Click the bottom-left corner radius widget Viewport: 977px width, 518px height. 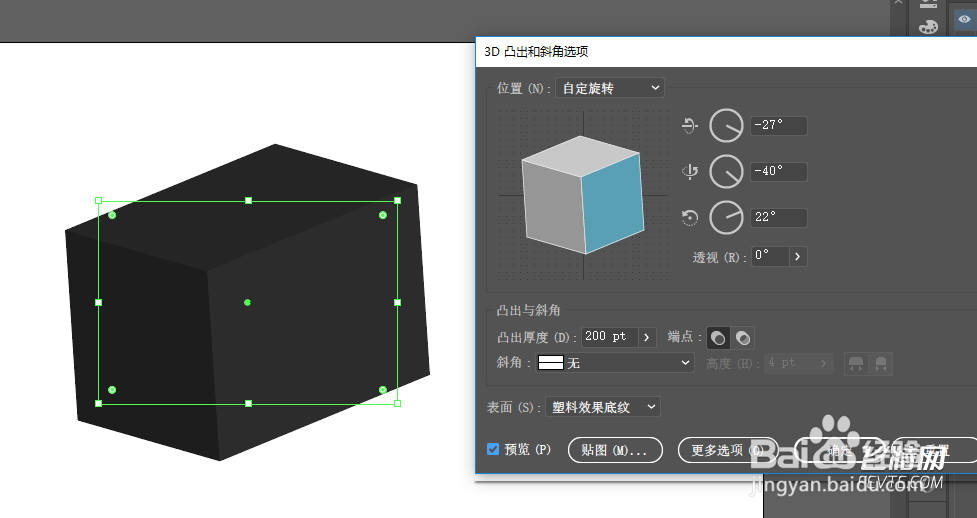point(112,390)
